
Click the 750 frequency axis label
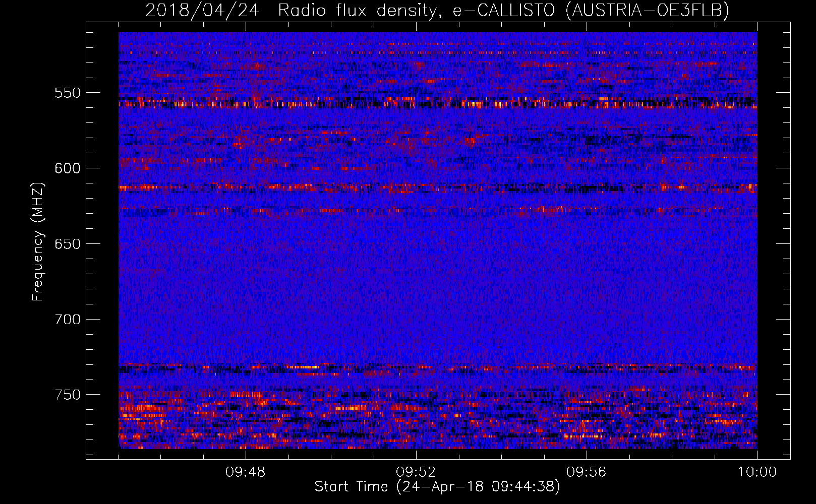point(68,395)
